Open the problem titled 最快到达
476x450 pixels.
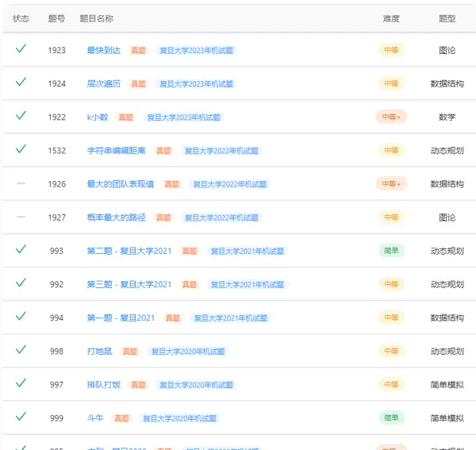coord(104,50)
